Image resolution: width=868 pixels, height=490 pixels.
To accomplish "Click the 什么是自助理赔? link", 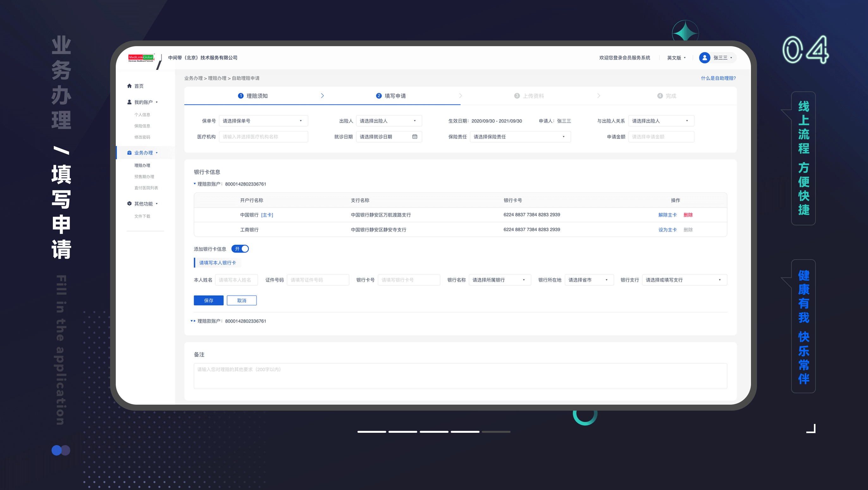I will [x=718, y=78].
